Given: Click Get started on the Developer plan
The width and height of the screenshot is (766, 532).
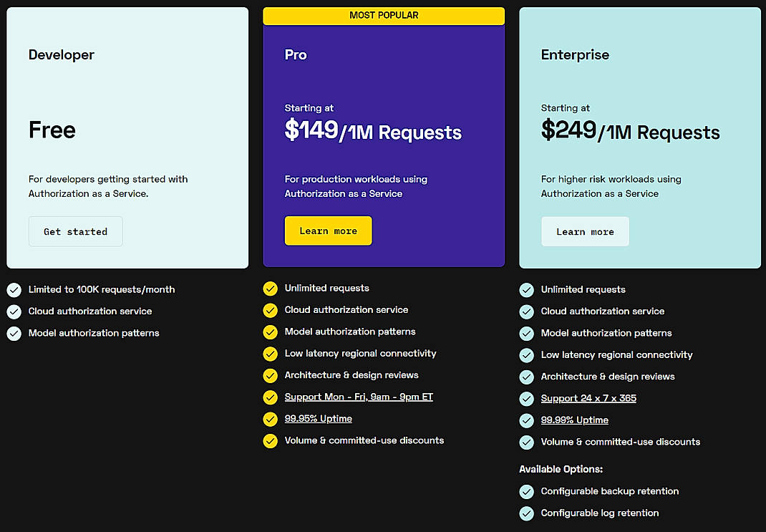Looking at the screenshot, I should pos(75,231).
